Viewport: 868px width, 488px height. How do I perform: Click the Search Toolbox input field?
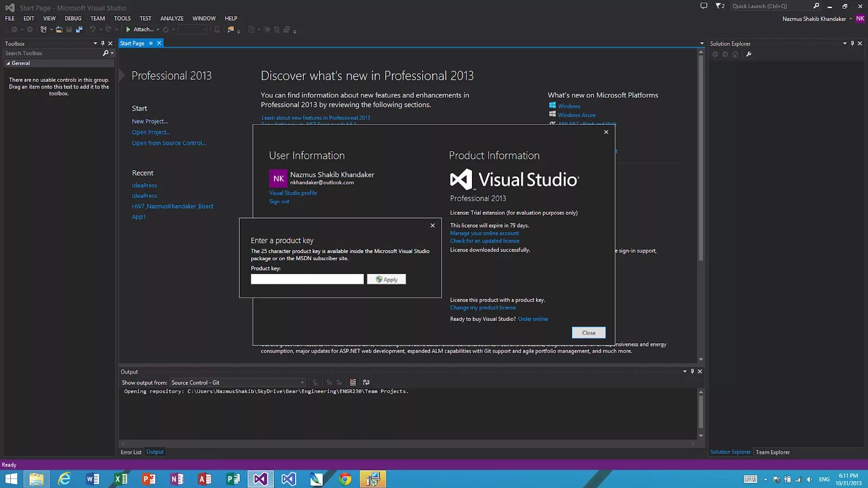pos(53,53)
